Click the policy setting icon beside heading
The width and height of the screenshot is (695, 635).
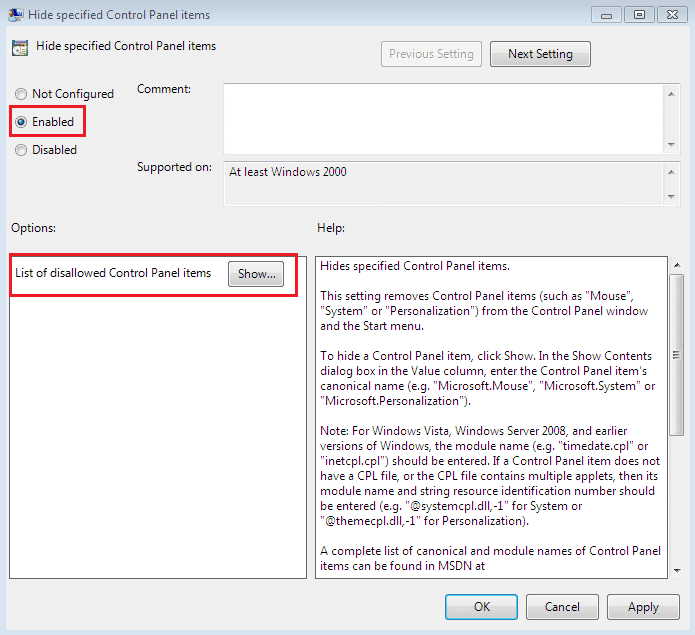(x=20, y=48)
